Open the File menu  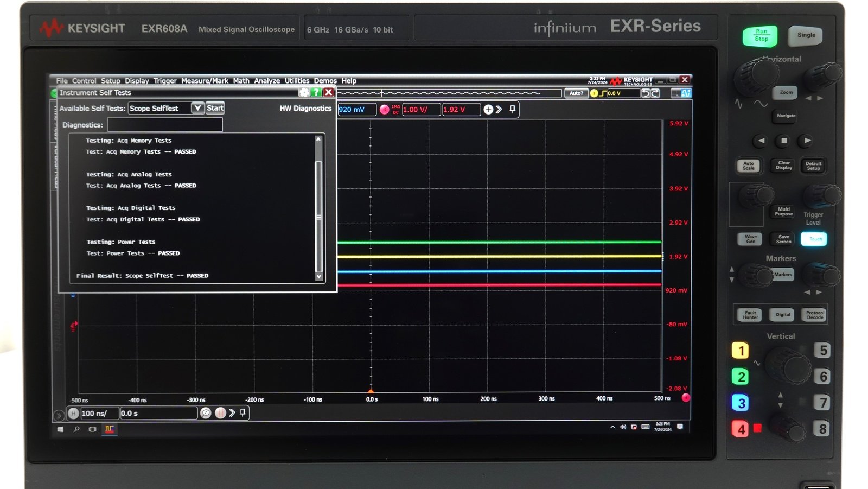click(62, 81)
